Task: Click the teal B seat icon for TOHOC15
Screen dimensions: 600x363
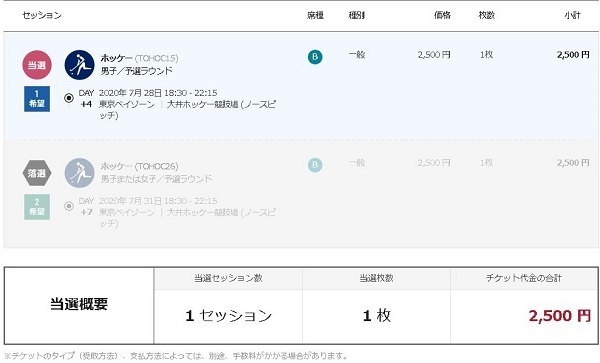Action: pyautogui.click(x=315, y=57)
